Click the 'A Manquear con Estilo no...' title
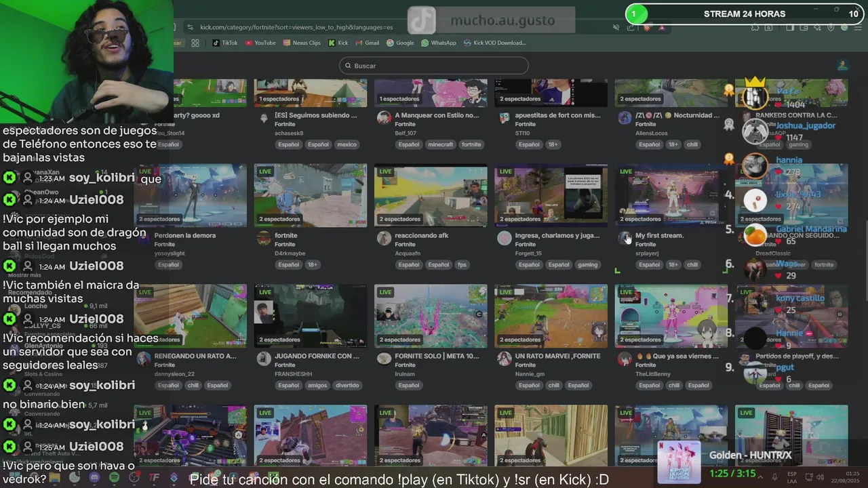The width and height of the screenshot is (868, 488). pos(437,115)
